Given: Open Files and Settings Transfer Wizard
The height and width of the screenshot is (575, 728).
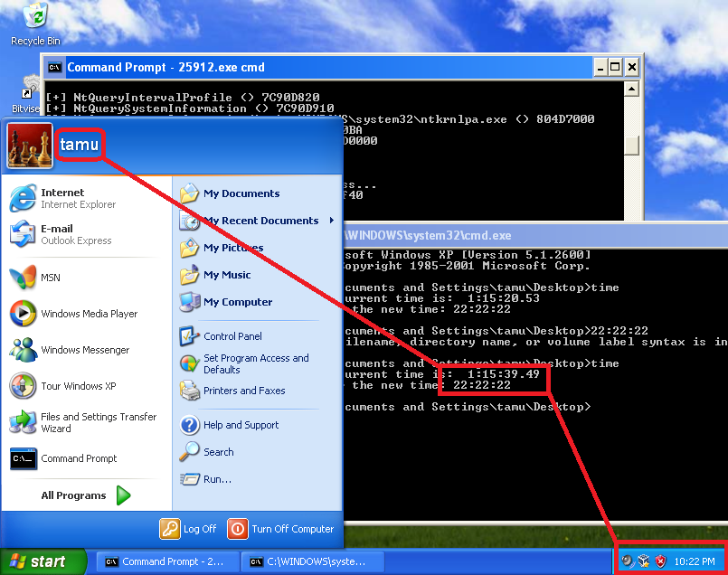Looking at the screenshot, I should (86, 422).
